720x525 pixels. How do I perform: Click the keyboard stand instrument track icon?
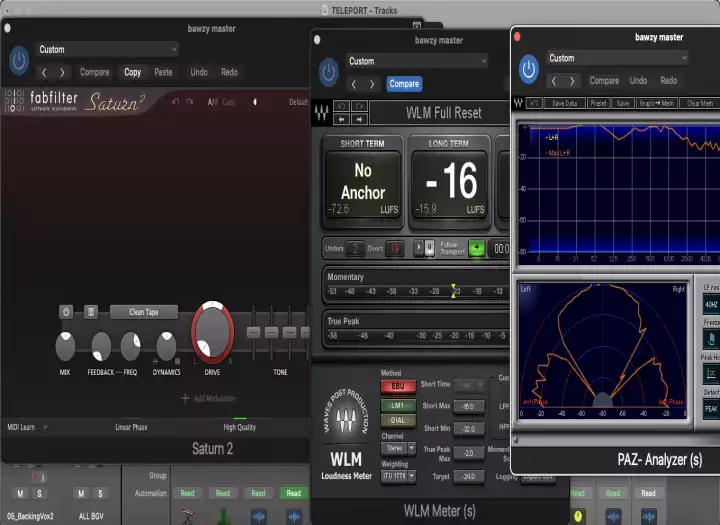(x=188, y=516)
